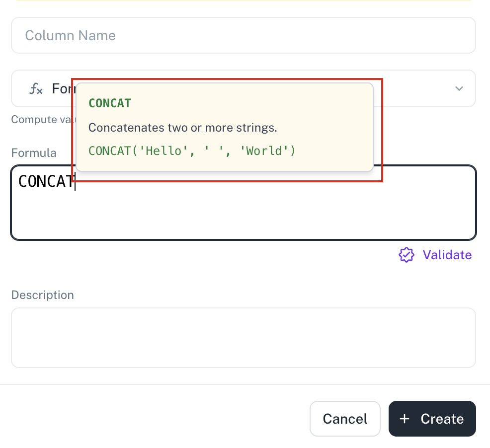Click Create to add the column

pyautogui.click(x=432, y=419)
